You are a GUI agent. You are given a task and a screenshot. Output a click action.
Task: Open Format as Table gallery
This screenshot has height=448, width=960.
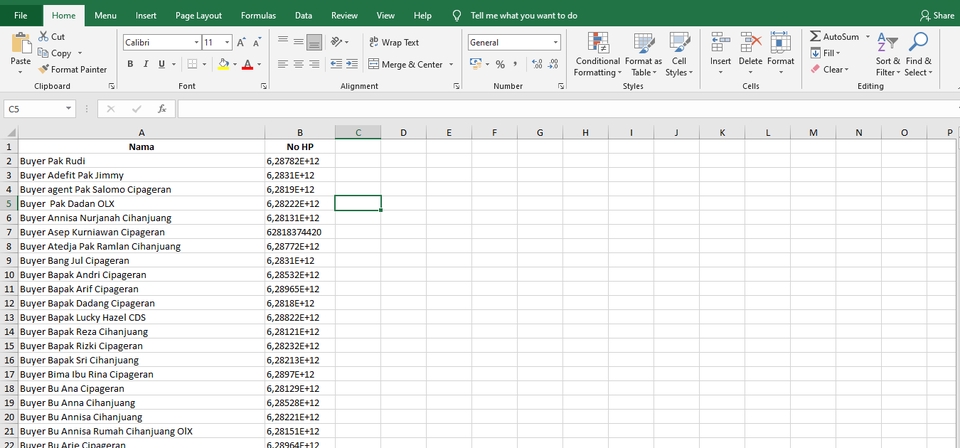643,54
